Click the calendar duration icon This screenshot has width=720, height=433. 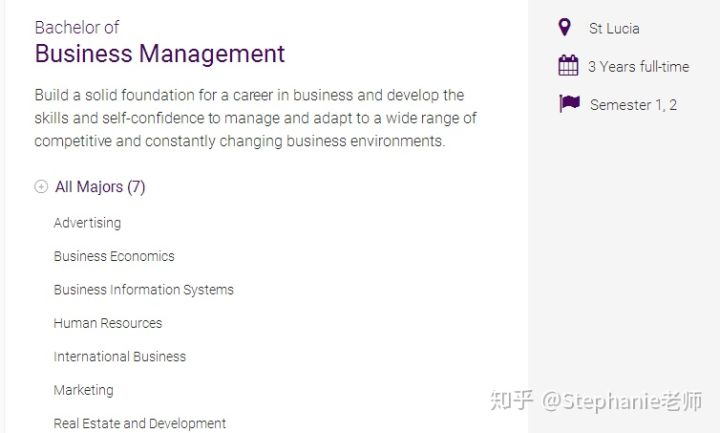pos(568,65)
